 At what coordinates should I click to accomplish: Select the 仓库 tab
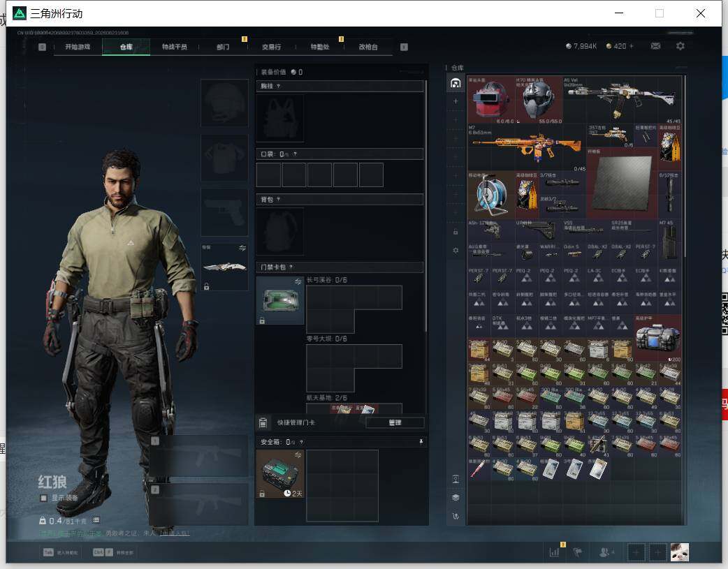coord(126,47)
